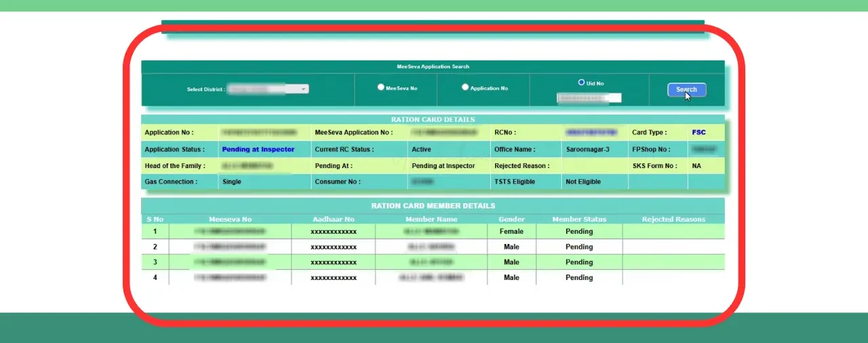Screen dimensions: 868x343
Task: Click the 'Gender' column header
Action: coord(511,219)
